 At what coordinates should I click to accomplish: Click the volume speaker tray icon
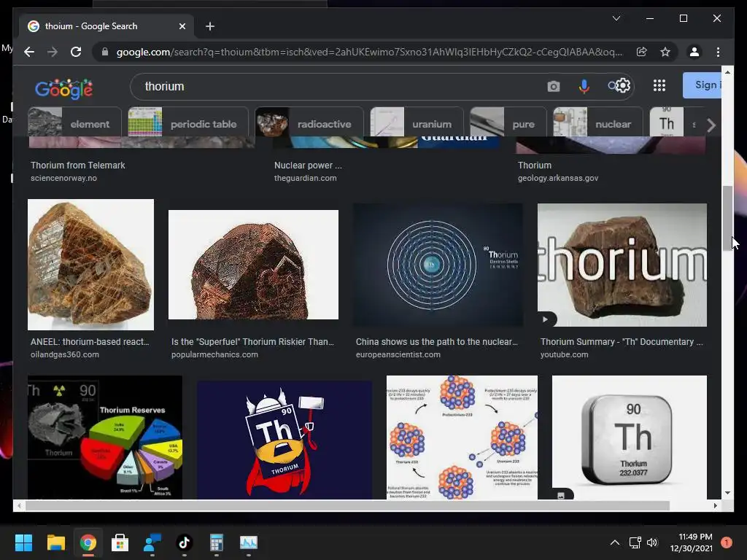(652, 542)
